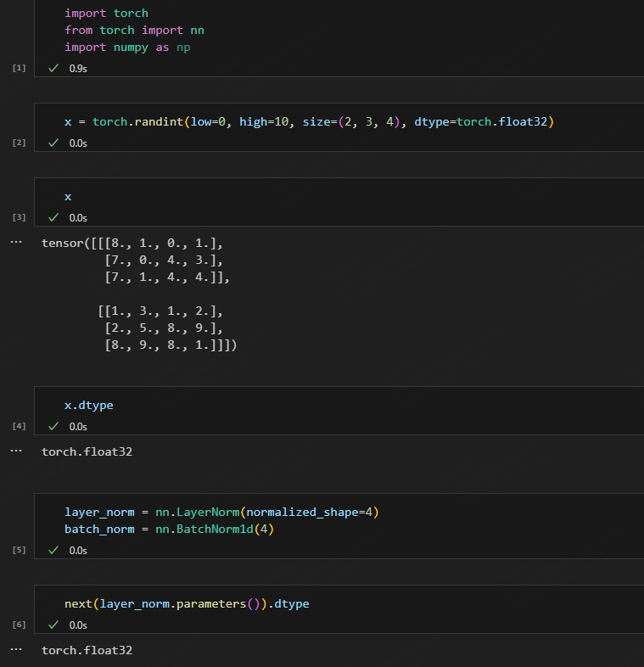This screenshot has width=644, height=667.
Task: Click 0.0s execution time of cell 5
Action: tap(78, 551)
